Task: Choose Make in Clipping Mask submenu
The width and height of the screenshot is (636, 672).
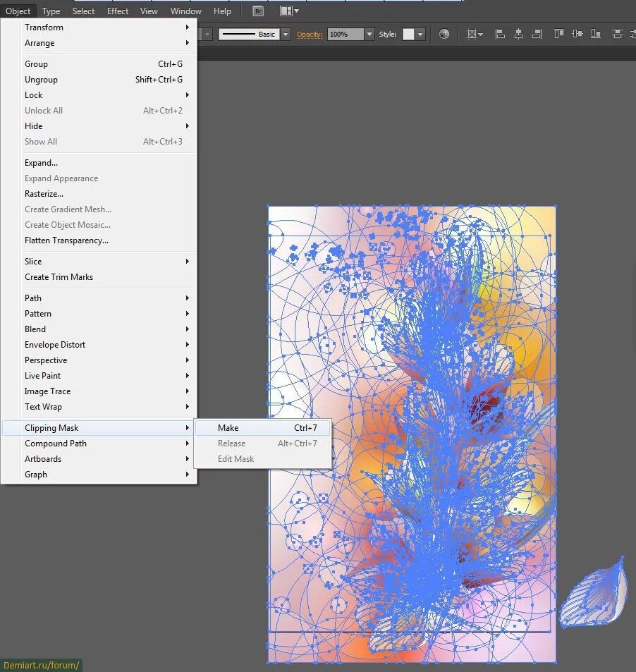Action: tap(263, 428)
